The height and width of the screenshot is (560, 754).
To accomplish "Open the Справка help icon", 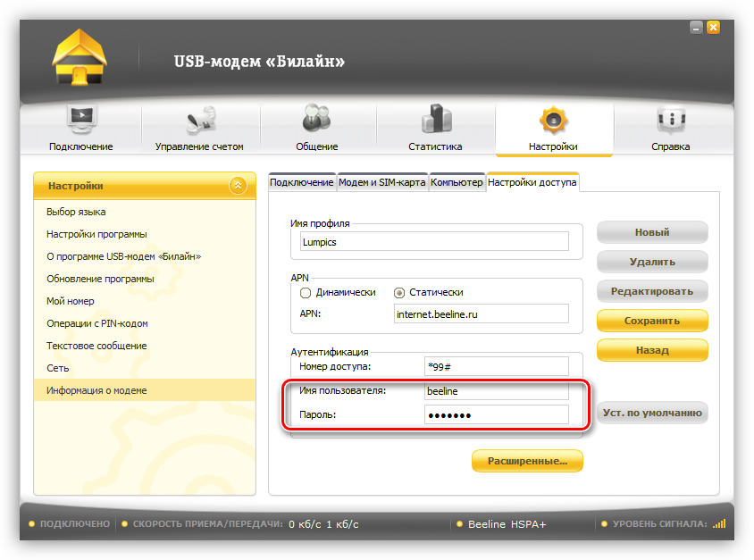I will coord(670,121).
